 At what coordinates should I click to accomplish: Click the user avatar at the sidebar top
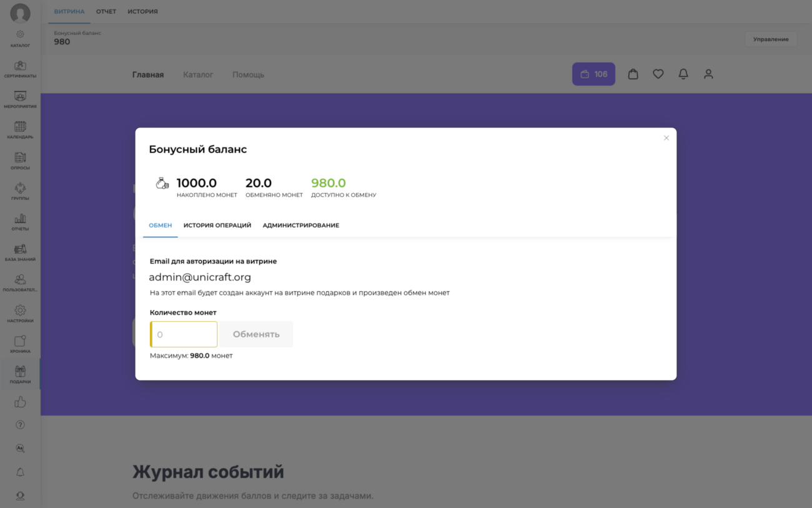(20, 13)
